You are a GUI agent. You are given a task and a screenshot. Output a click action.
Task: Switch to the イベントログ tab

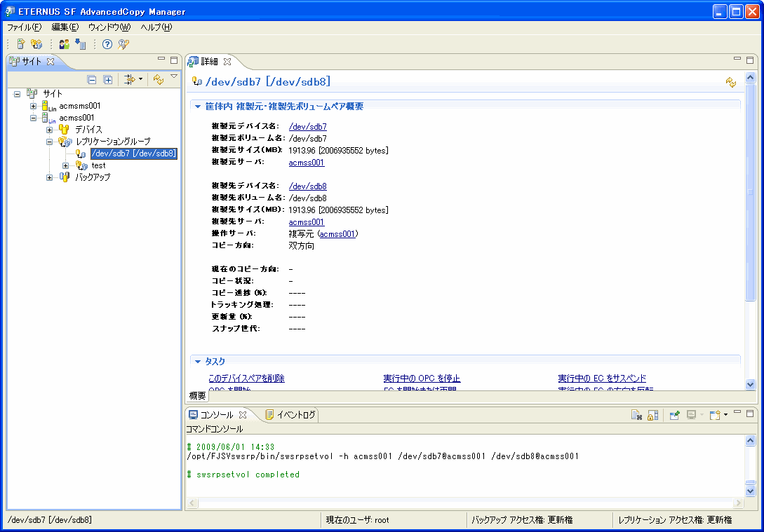[x=291, y=415]
